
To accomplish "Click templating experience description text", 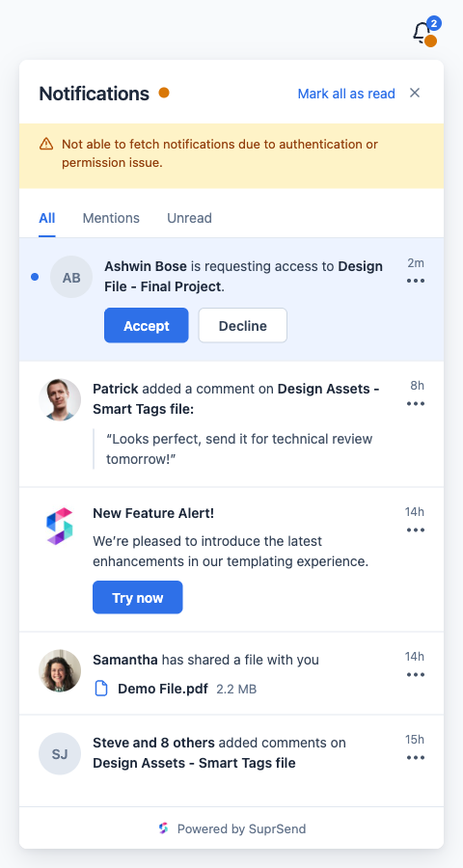I will pos(231,551).
